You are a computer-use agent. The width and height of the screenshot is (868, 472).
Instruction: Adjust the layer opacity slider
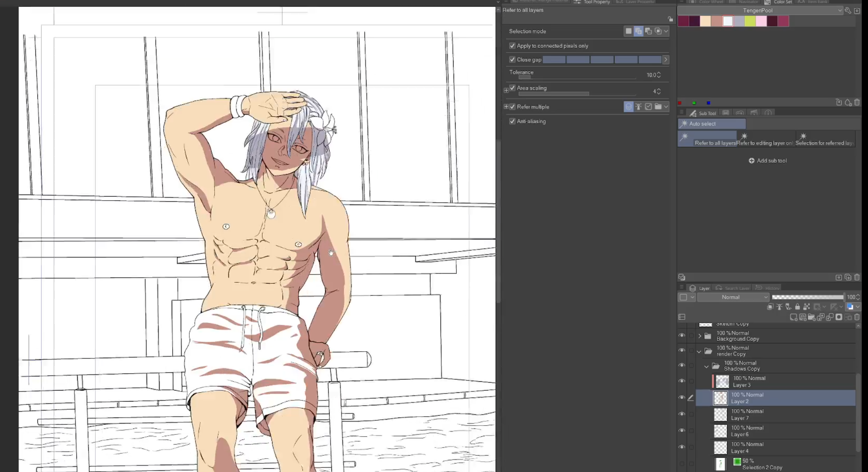pyautogui.click(x=808, y=297)
